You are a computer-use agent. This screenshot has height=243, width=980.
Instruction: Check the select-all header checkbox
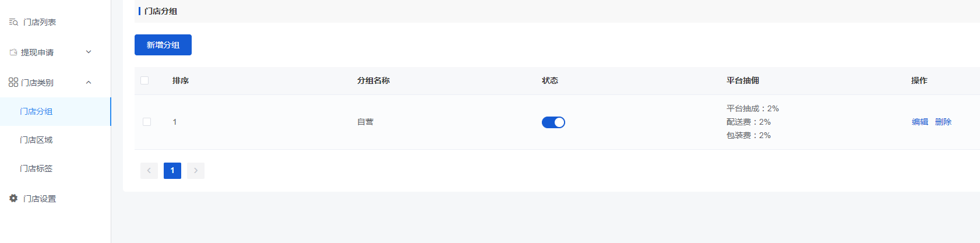(x=144, y=80)
